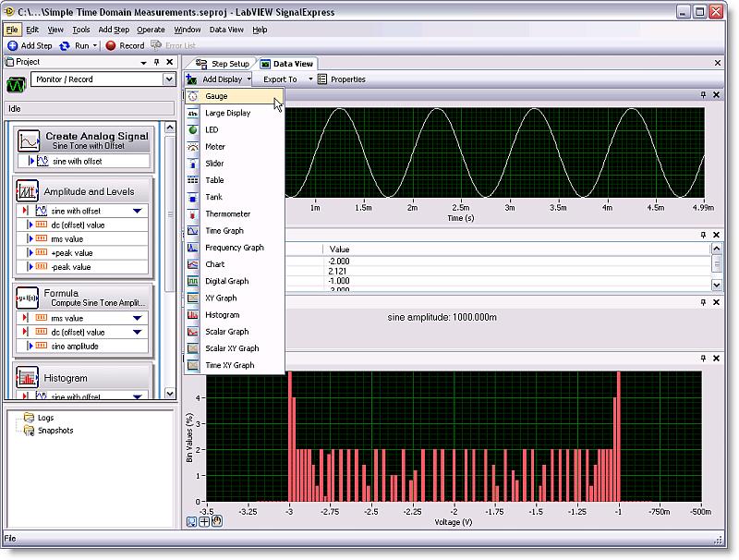739x560 pixels.
Task: Select the Amplitude and Levels step icon
Action: tap(29, 191)
